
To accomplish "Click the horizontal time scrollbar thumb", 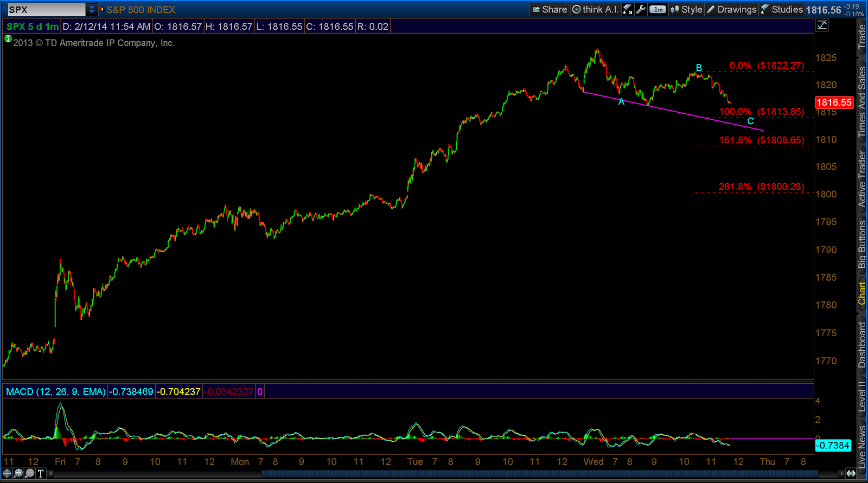I will pyautogui.click(x=539, y=473).
